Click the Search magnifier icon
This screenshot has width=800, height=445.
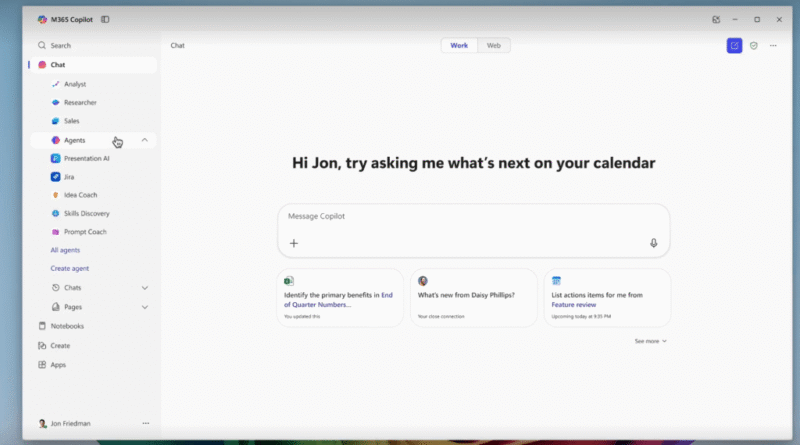point(42,45)
